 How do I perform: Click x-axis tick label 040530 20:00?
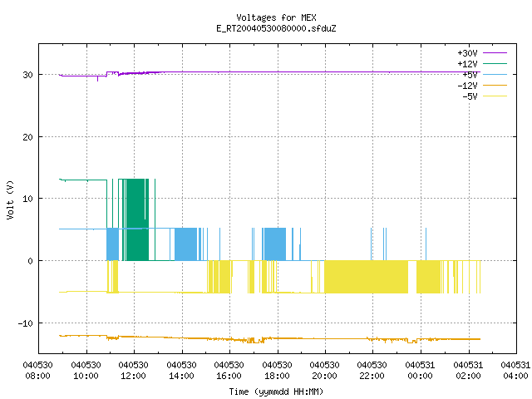tap(325, 371)
